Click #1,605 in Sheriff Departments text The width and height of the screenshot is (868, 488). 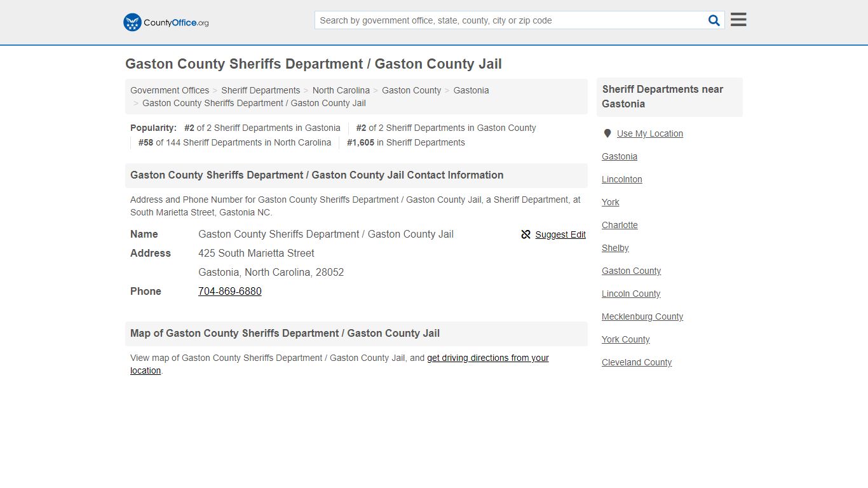tap(406, 142)
